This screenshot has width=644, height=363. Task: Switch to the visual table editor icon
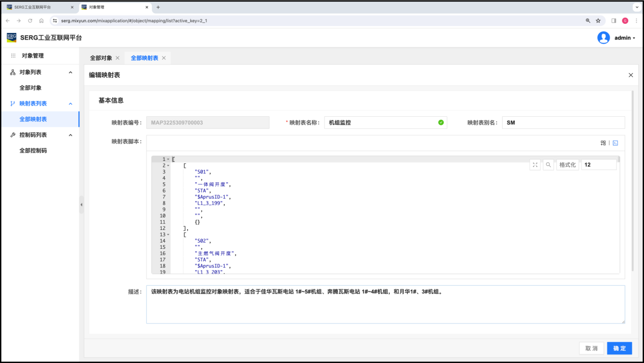tap(603, 143)
